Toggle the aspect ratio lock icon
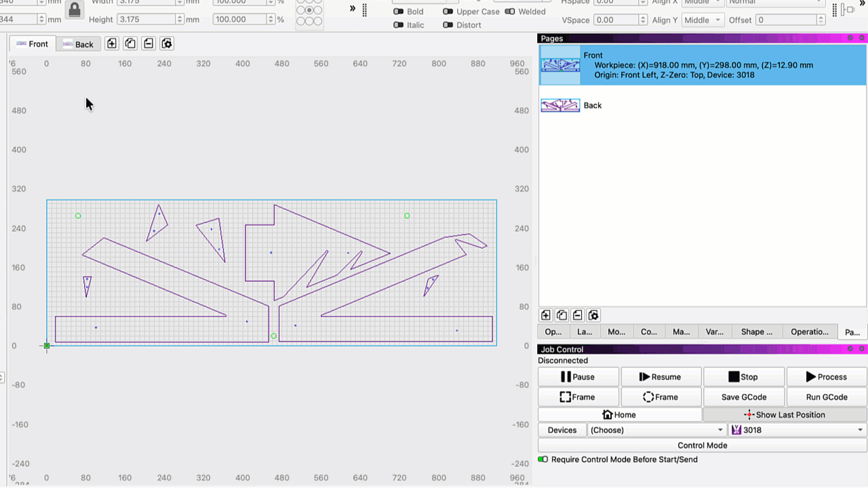This screenshot has width=868, height=488. click(x=75, y=9)
